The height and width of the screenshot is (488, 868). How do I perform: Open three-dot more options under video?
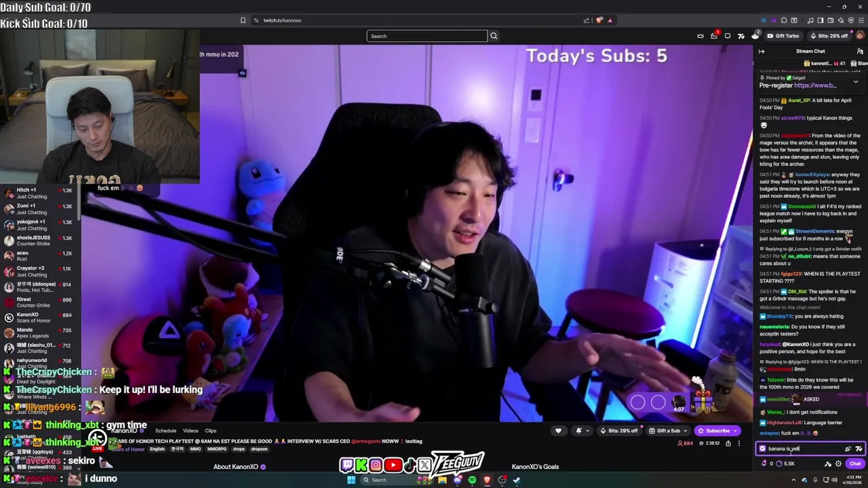tap(739, 443)
